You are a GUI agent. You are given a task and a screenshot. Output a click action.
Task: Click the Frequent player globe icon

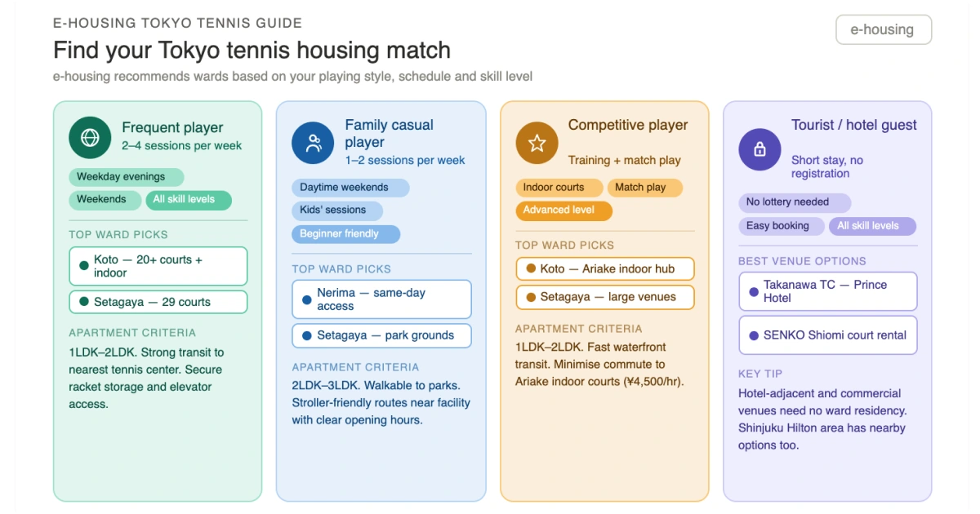click(x=90, y=137)
